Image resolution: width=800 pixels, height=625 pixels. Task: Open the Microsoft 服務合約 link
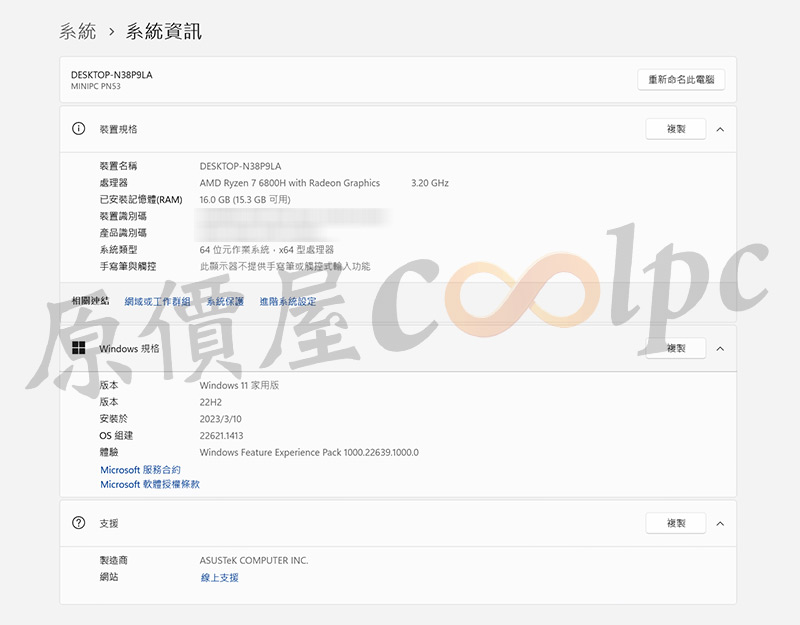[x=140, y=469]
